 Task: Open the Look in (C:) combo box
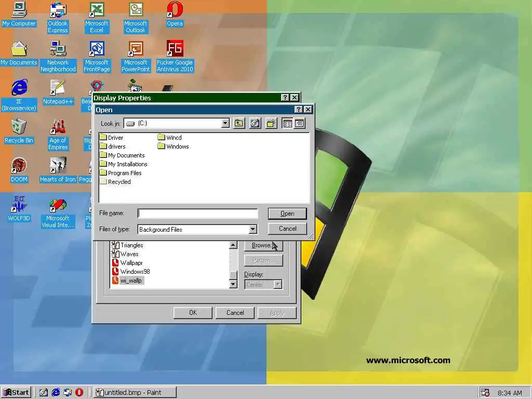coord(177,123)
